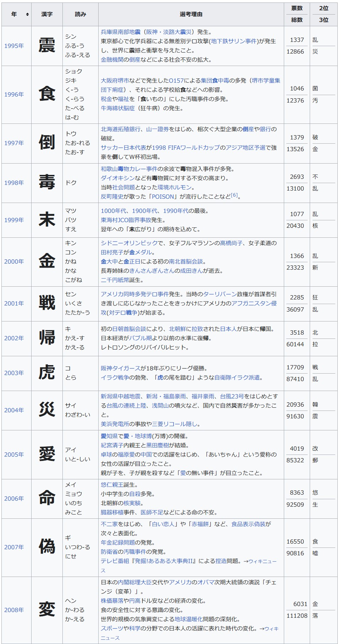
Task: Select the kanji 愛 cell
Action: point(47,455)
